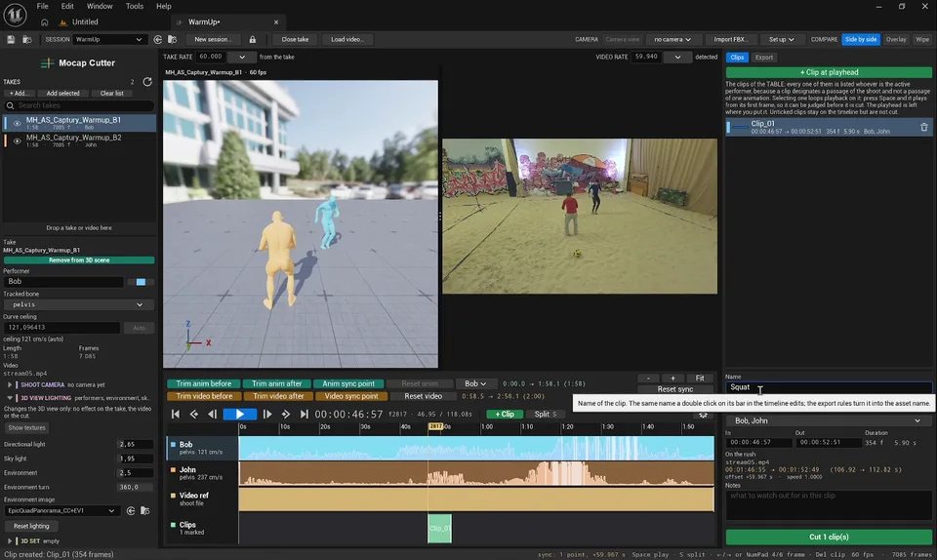Click the Import FBX button

point(730,39)
